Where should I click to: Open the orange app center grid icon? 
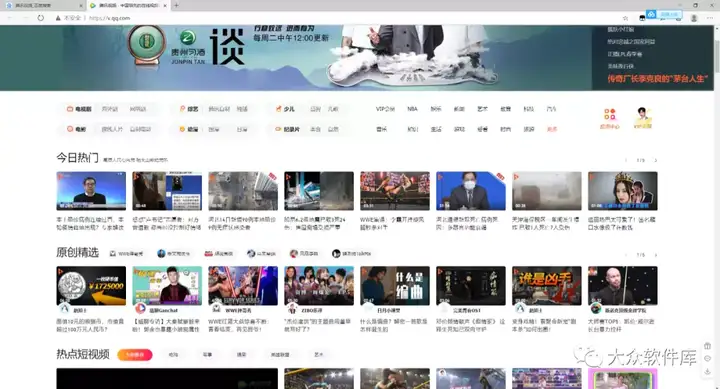610,114
